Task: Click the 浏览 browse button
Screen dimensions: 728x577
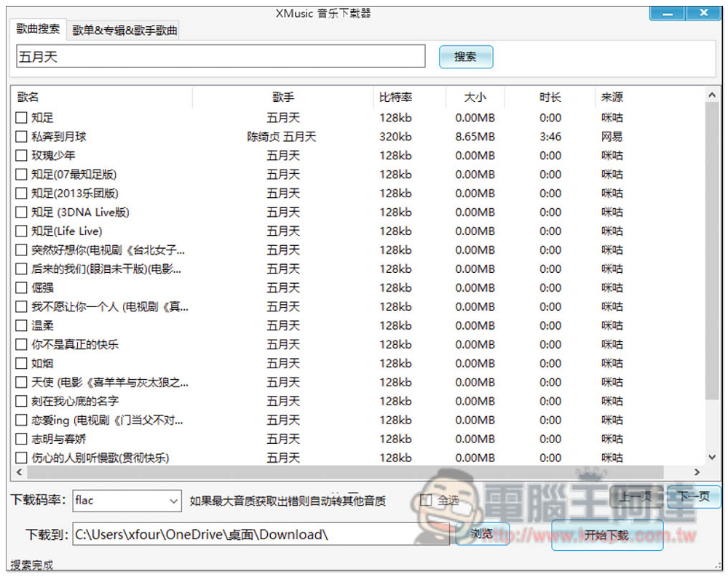Action: (482, 534)
